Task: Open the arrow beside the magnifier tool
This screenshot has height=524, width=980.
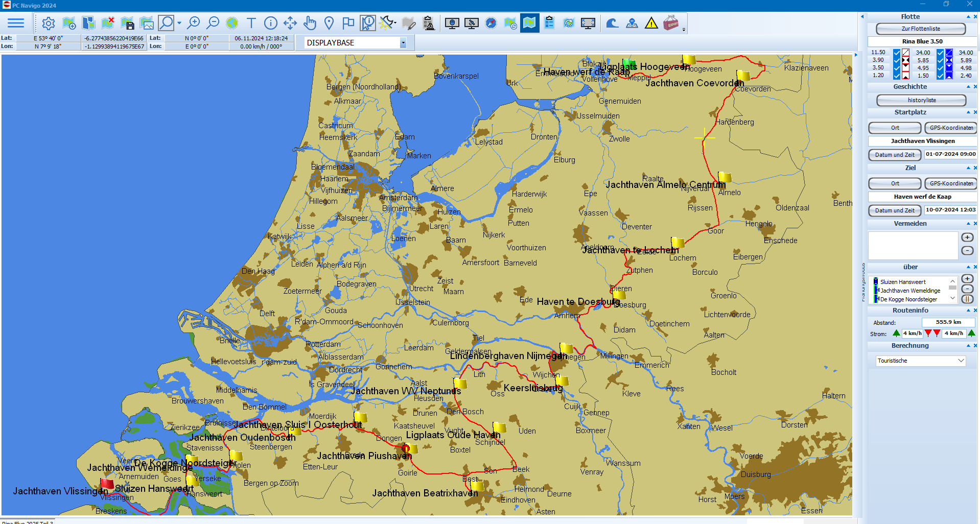Action: click(x=179, y=23)
